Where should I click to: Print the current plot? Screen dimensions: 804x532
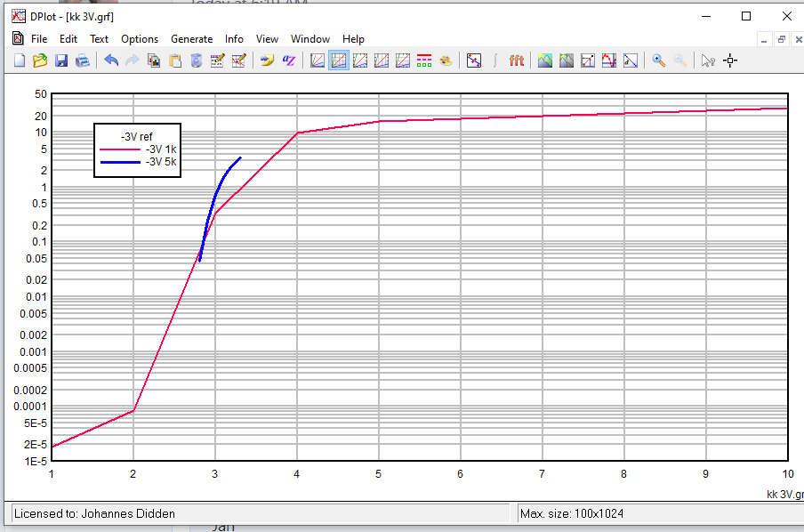[x=83, y=60]
